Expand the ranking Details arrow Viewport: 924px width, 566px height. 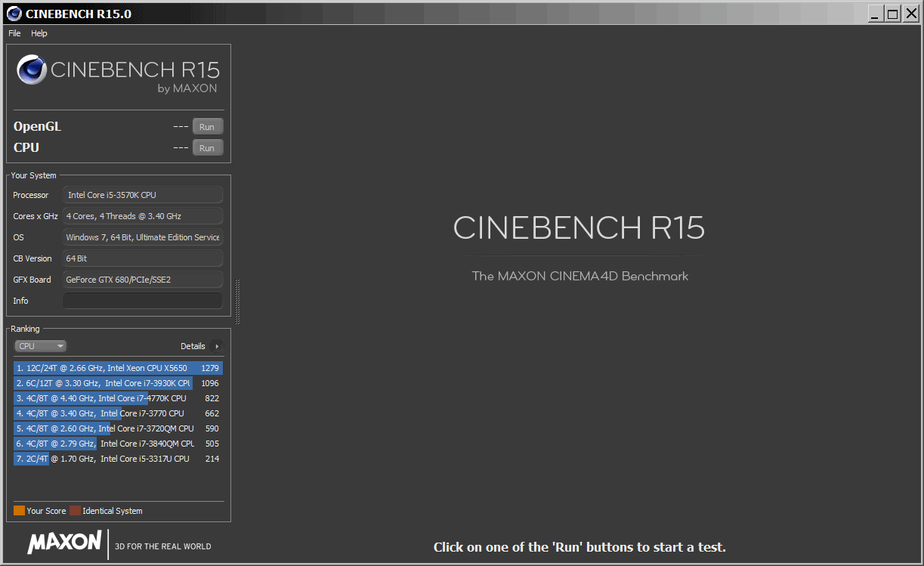pos(217,346)
